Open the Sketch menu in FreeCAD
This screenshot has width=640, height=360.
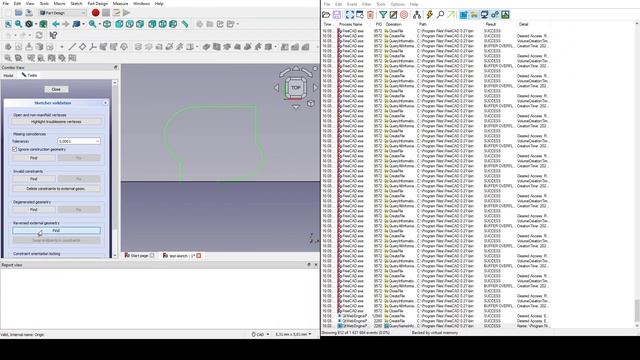(x=76, y=3)
